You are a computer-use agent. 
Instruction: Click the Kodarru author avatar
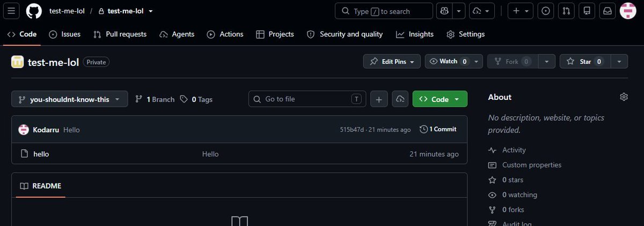coord(24,129)
